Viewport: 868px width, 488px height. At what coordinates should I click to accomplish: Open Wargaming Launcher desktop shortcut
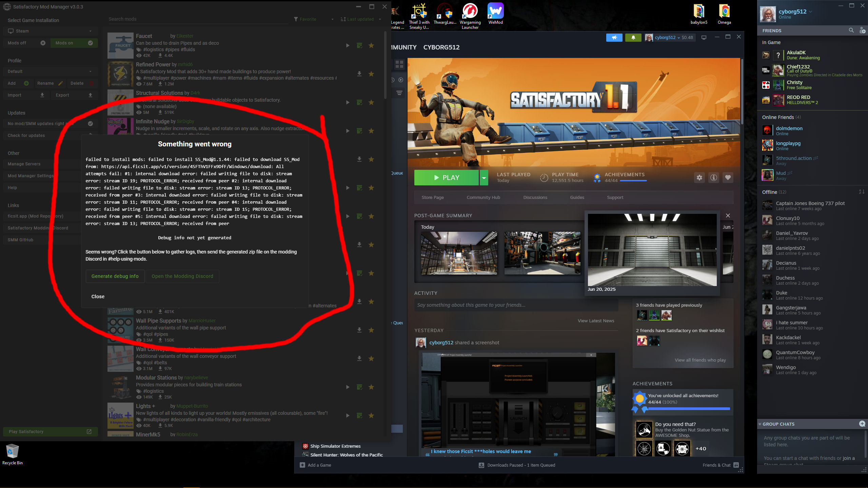(470, 16)
